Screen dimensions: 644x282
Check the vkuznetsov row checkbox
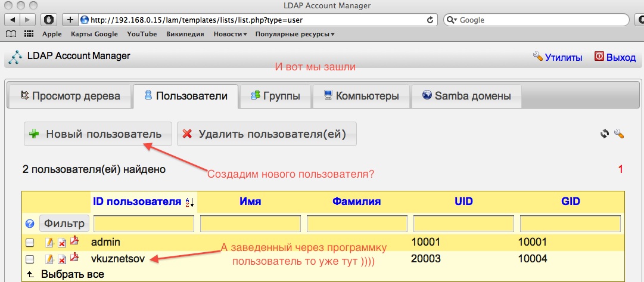[x=30, y=259]
